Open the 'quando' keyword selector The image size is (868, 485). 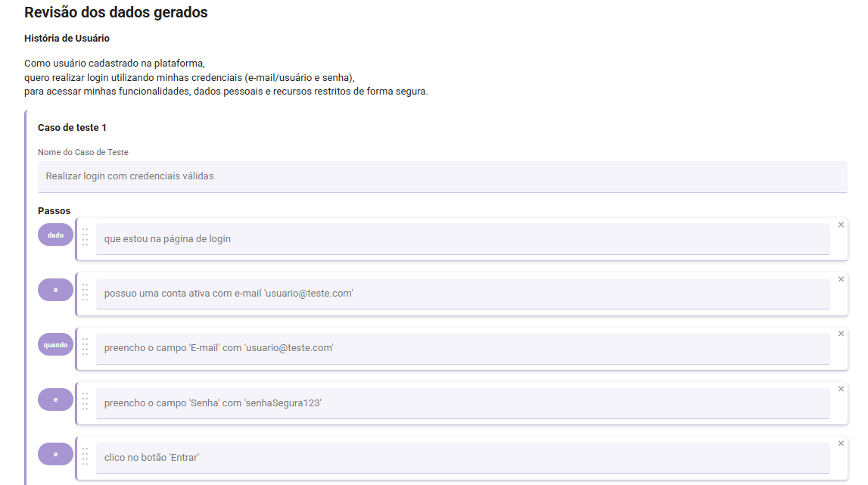pos(55,345)
